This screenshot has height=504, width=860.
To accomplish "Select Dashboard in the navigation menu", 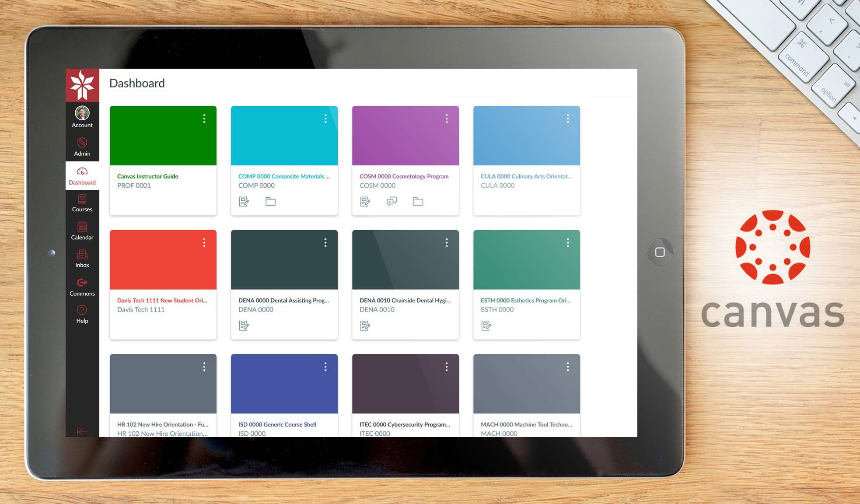I will [x=82, y=175].
